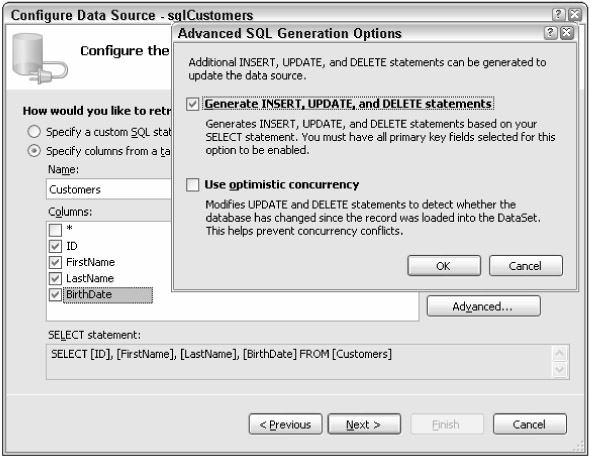Click the database plug wizard icon
Viewport: 591px width, 457px height.
40,58
